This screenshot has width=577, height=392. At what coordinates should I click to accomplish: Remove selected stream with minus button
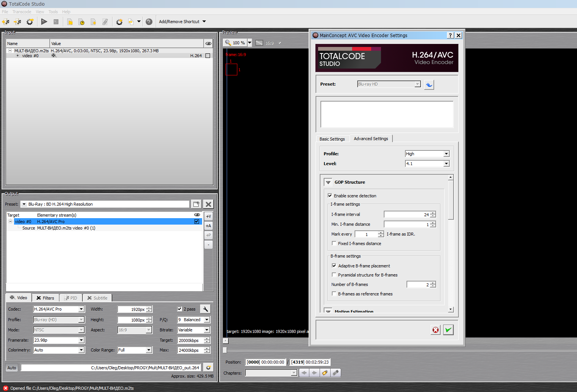pyautogui.click(x=209, y=245)
